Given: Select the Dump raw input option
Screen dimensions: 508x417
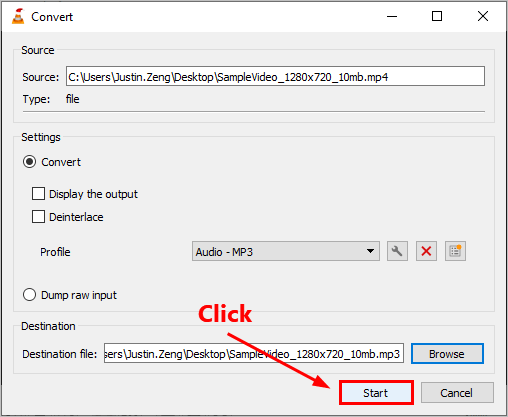Looking at the screenshot, I should 29,295.
